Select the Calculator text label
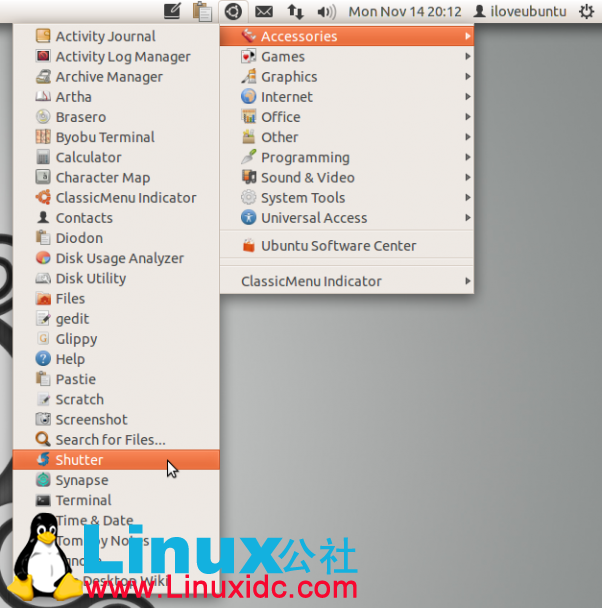The width and height of the screenshot is (602, 608). [x=88, y=157]
